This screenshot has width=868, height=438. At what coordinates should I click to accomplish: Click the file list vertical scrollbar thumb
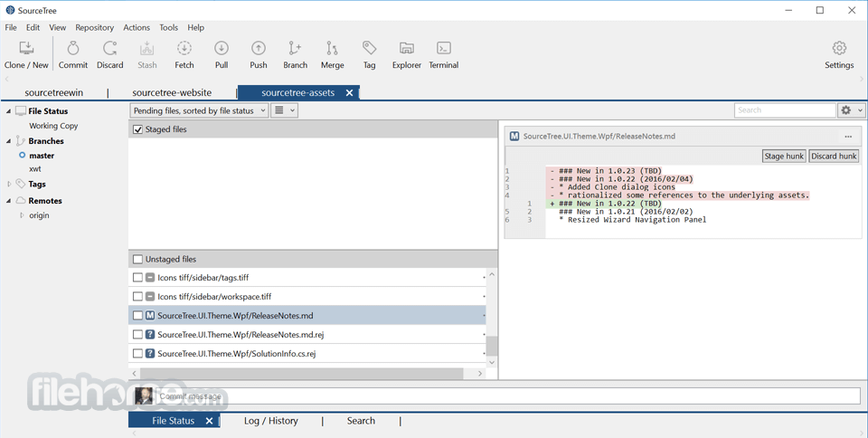492,346
